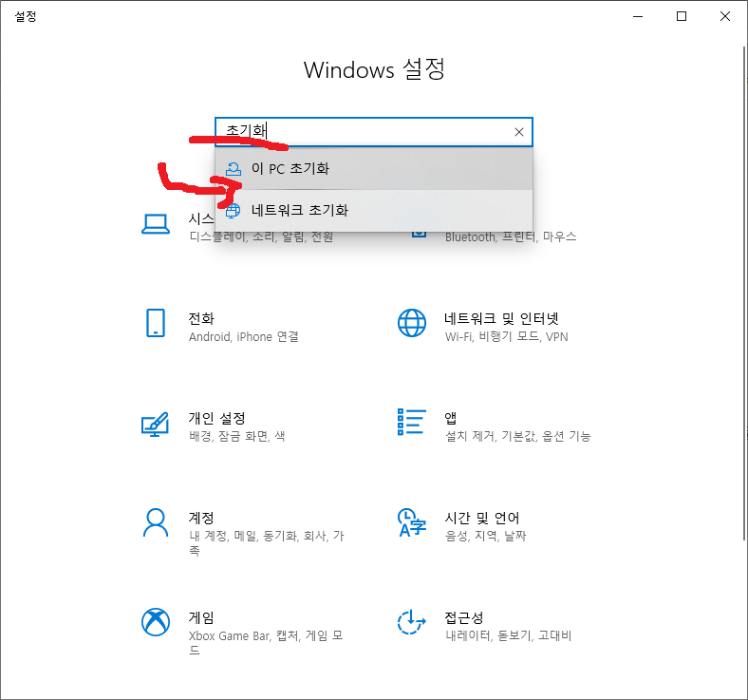Click 'Wi-Fi, 비행기 모드, VPN' description
Viewport: 748px width, 700px height.
(x=507, y=337)
